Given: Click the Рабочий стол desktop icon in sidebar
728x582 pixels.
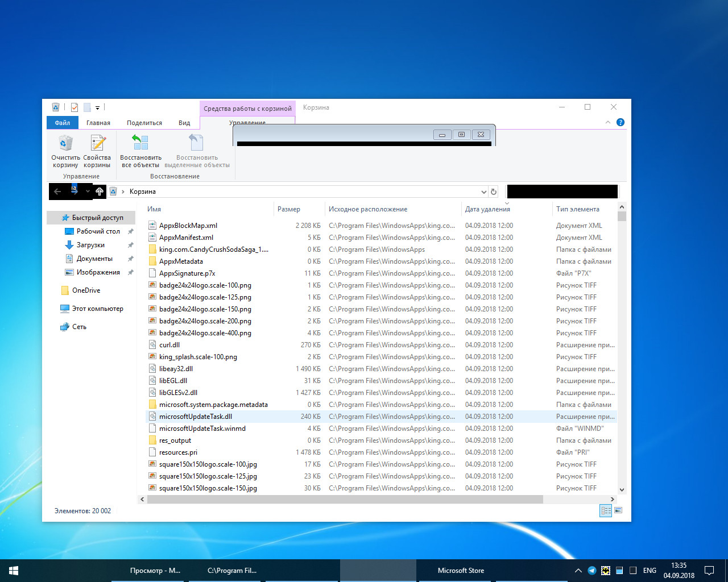Looking at the screenshot, I should point(69,231).
